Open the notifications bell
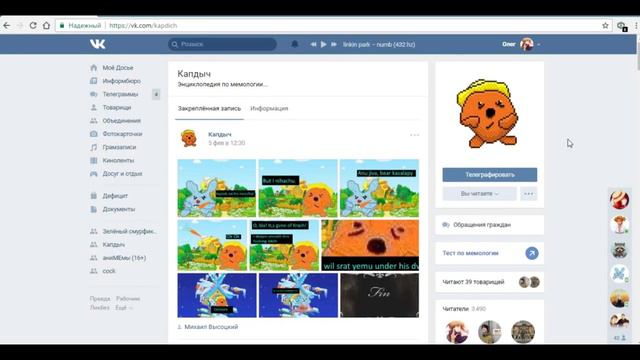Viewport: 640px width, 360px height. [295, 44]
